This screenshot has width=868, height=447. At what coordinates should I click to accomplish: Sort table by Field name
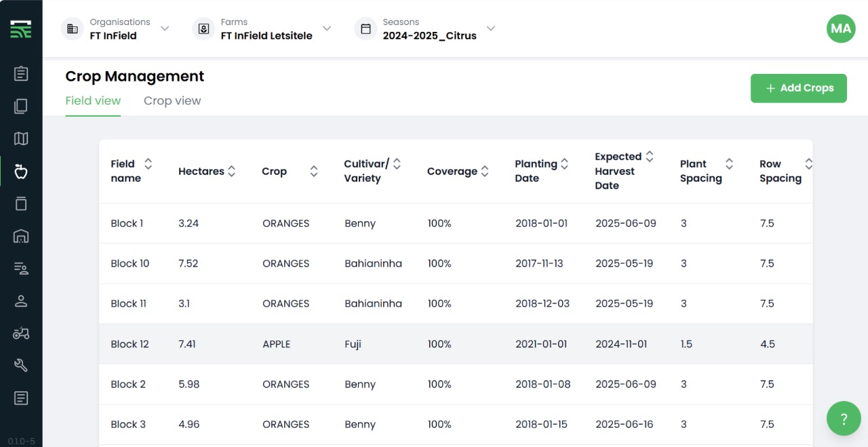pos(148,164)
